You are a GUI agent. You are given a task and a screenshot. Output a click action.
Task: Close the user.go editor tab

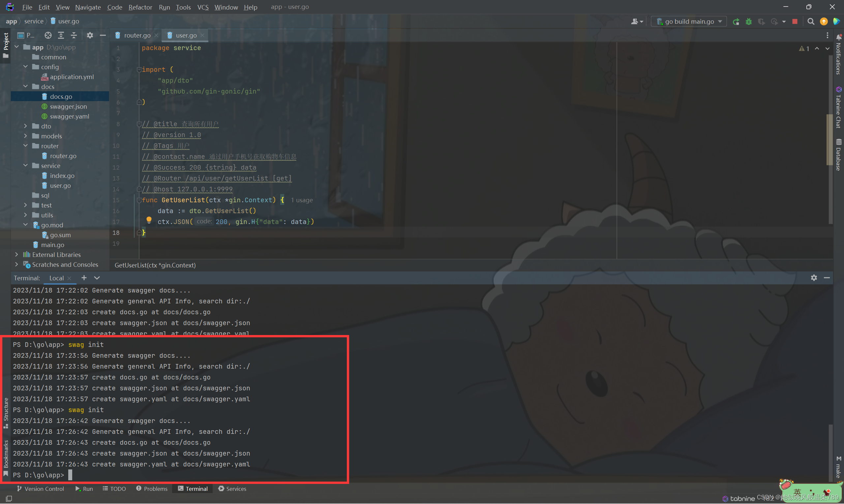click(202, 35)
